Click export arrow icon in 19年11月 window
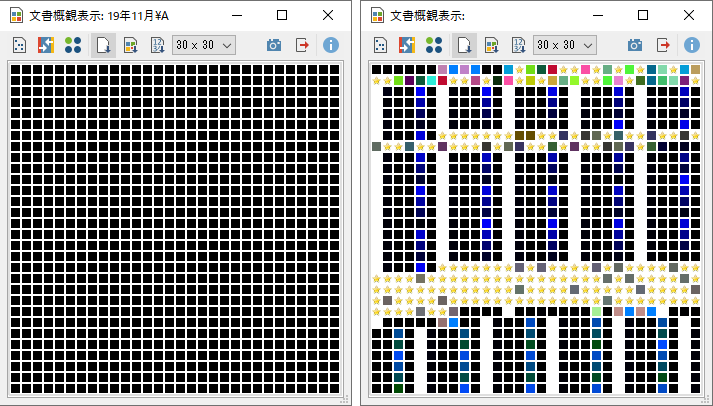Image resolution: width=713 pixels, height=406 pixels. coord(302,45)
